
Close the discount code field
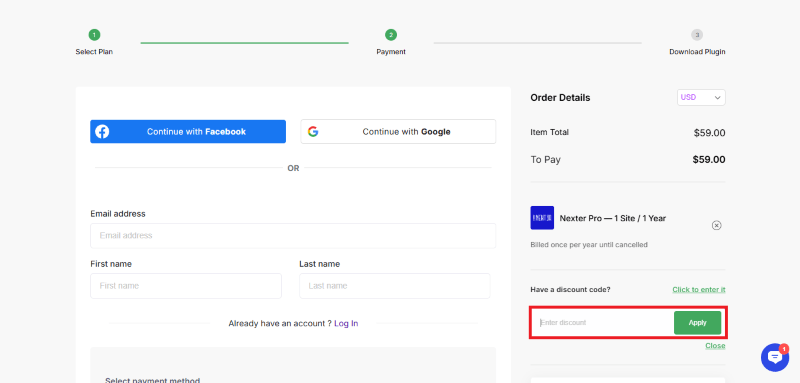click(715, 346)
